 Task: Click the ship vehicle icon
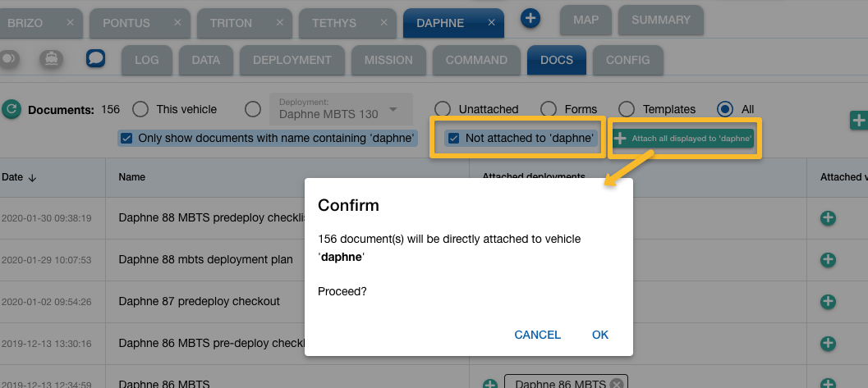[51, 59]
